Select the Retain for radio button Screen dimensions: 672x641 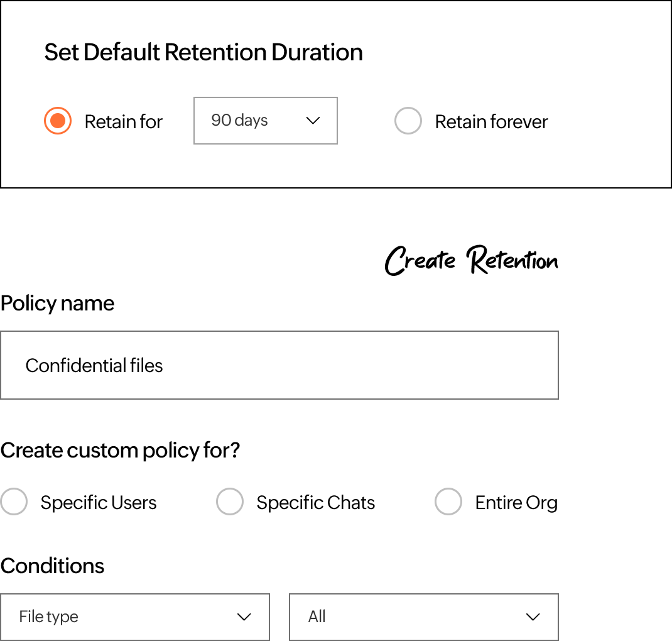[58, 121]
